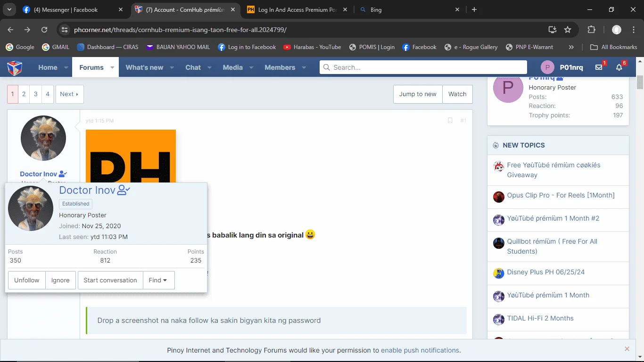Expand the Home menu arrow
The height and width of the screenshot is (362, 644).
pyautogui.click(x=66, y=68)
